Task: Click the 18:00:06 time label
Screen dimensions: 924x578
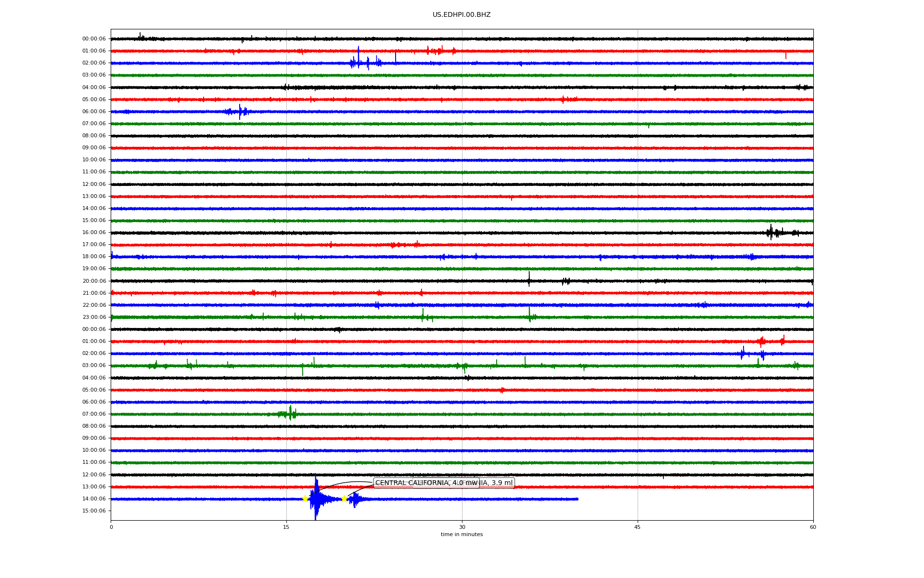Action: coord(94,257)
